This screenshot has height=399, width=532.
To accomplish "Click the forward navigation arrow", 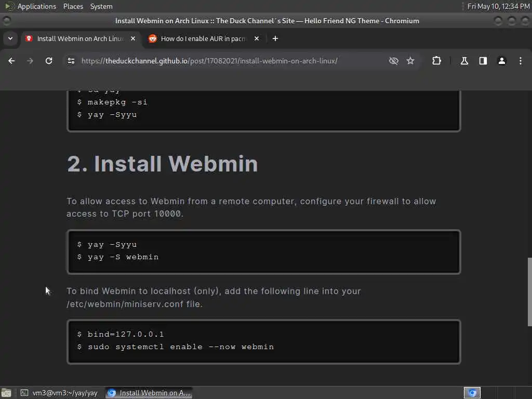I will [30, 61].
